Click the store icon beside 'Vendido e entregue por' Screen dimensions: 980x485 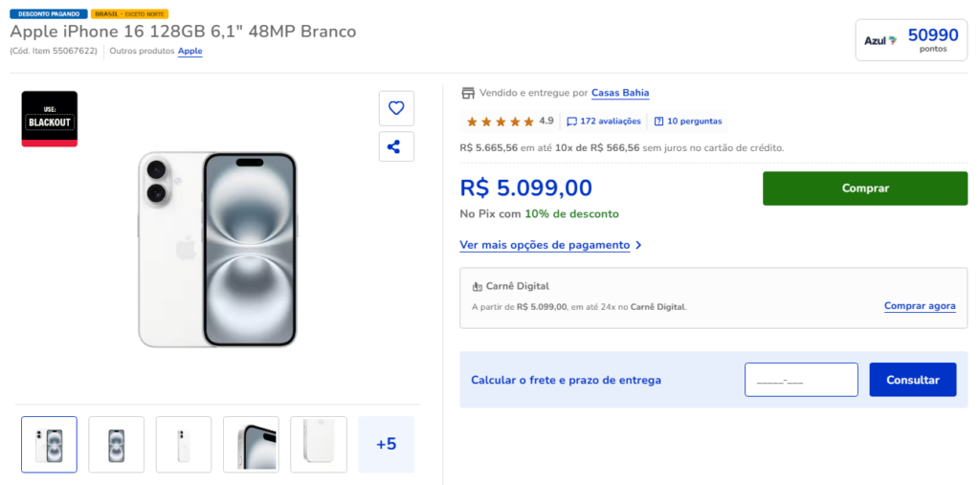(468, 93)
